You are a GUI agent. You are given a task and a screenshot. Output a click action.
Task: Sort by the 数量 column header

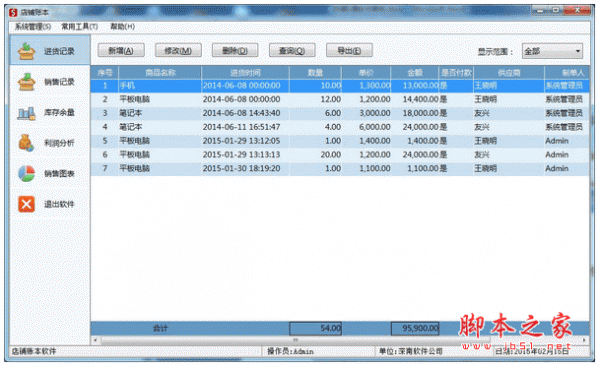pos(315,72)
